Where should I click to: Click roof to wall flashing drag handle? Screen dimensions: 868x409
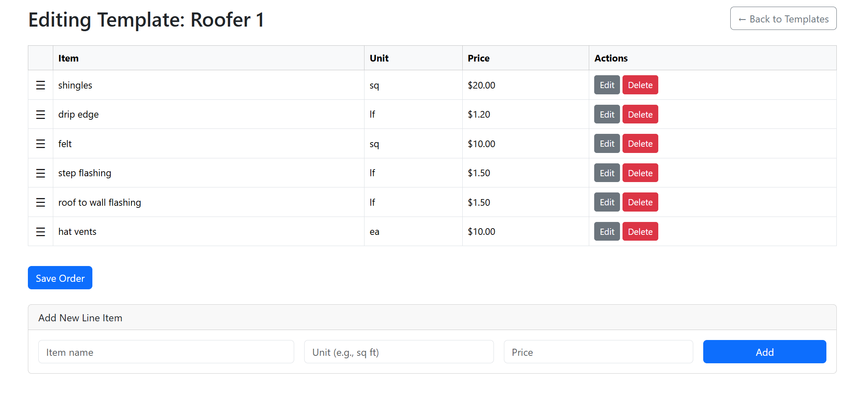(x=40, y=202)
